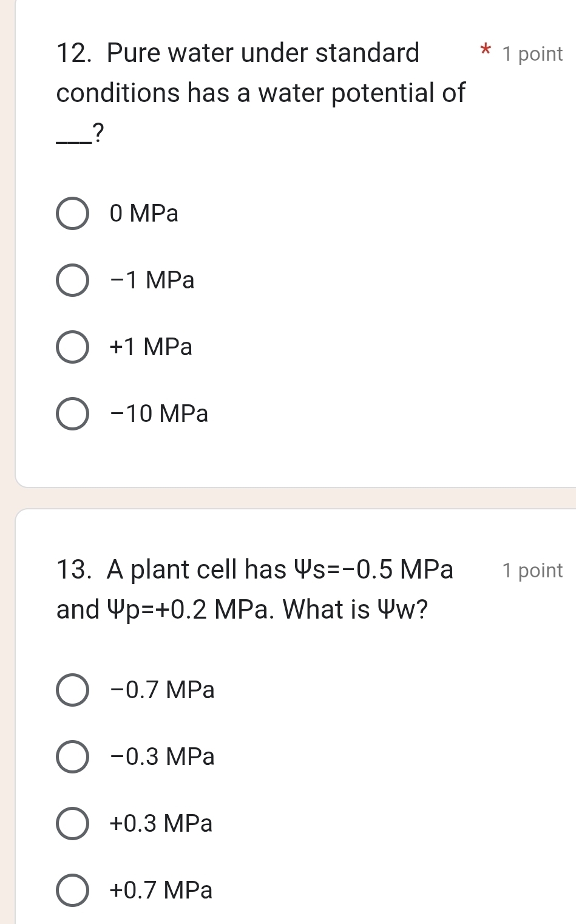Click the "−10 MPa" answer label text
This screenshot has width=576, height=924.
pyautogui.click(x=159, y=414)
